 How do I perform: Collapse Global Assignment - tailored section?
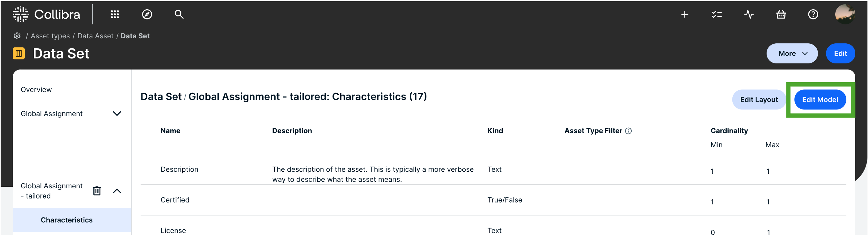point(116,191)
